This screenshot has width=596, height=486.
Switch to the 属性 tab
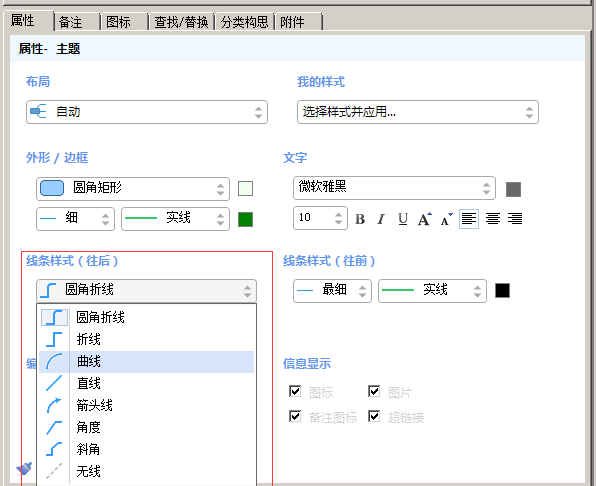tap(28, 21)
